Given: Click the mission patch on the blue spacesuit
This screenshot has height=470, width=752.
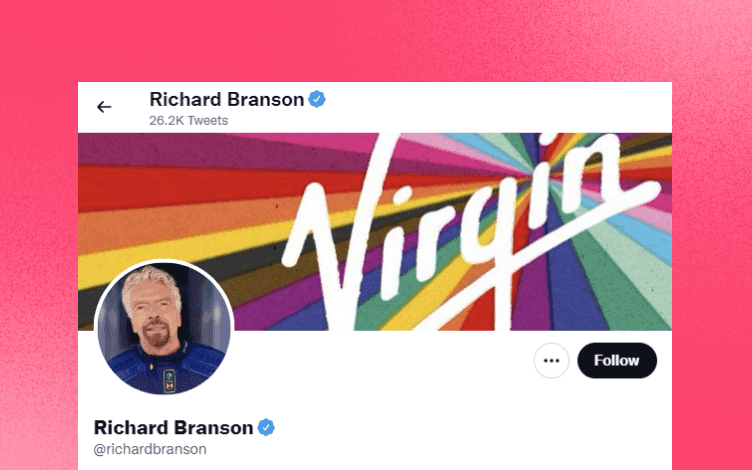Looking at the screenshot, I should point(169,380).
